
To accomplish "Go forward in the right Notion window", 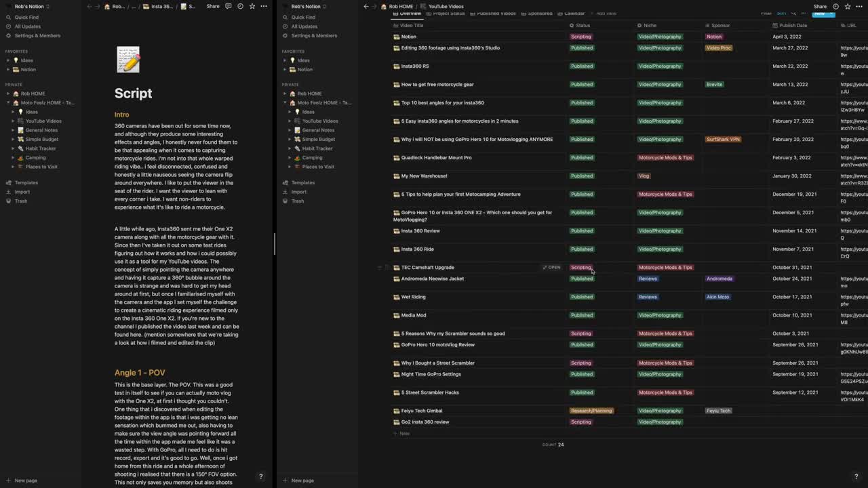I will coord(374,6).
